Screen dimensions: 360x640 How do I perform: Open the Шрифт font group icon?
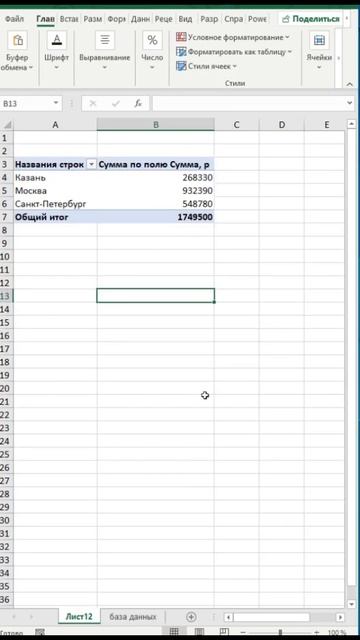pyautogui.click(x=57, y=41)
